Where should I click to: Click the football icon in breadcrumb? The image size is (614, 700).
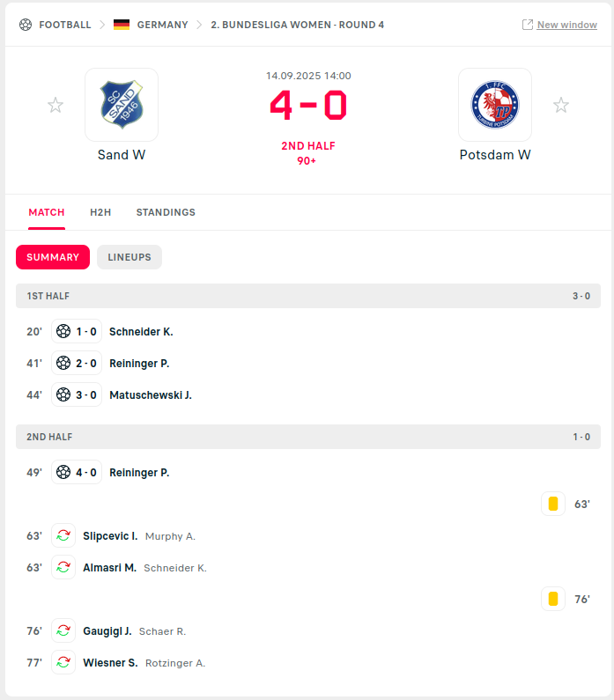pyautogui.click(x=26, y=25)
